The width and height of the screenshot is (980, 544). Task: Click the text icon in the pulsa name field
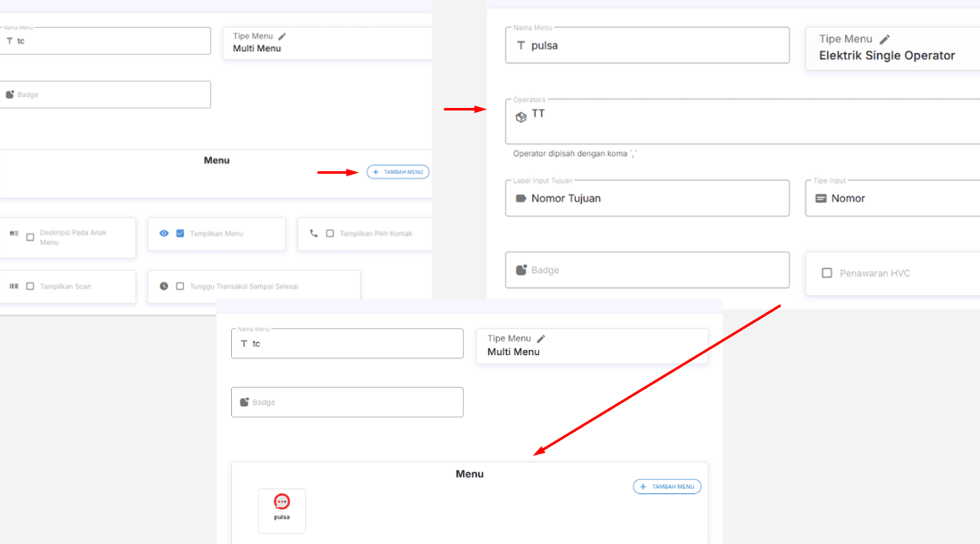(521, 46)
